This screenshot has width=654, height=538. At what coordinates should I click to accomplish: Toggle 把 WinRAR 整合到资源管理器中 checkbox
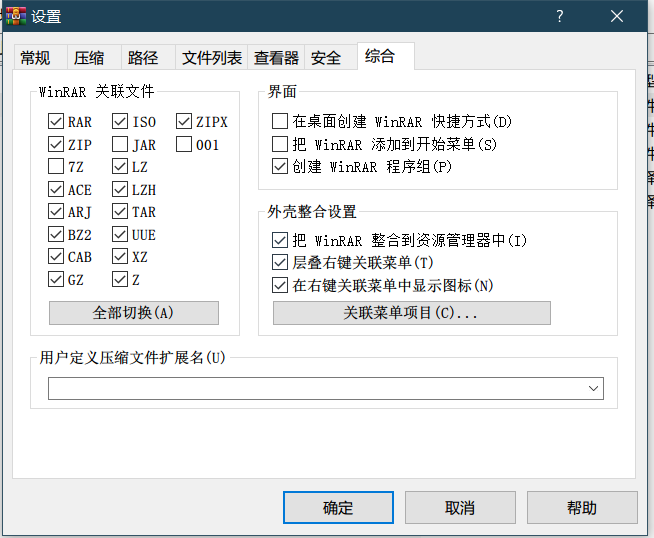280,240
